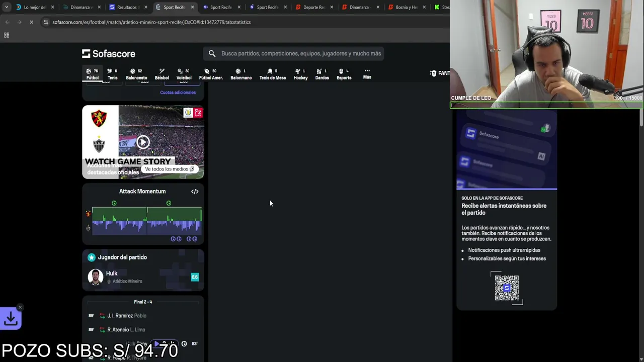Click the Jugador del partido star icon
This screenshot has width=644, height=362.
pyautogui.click(x=92, y=257)
